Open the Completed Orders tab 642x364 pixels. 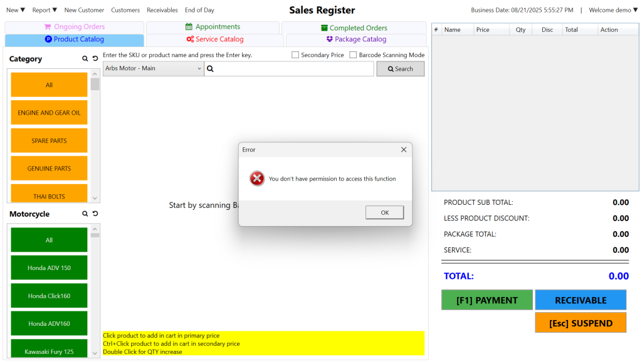354,28
